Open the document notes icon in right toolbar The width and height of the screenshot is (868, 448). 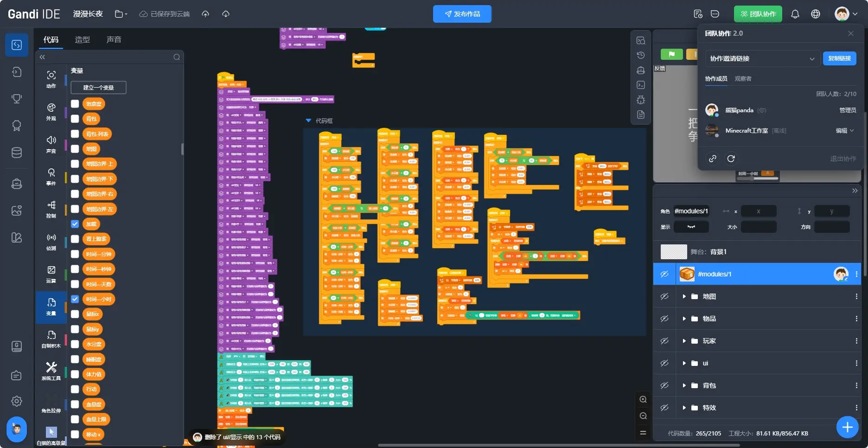coord(641,115)
